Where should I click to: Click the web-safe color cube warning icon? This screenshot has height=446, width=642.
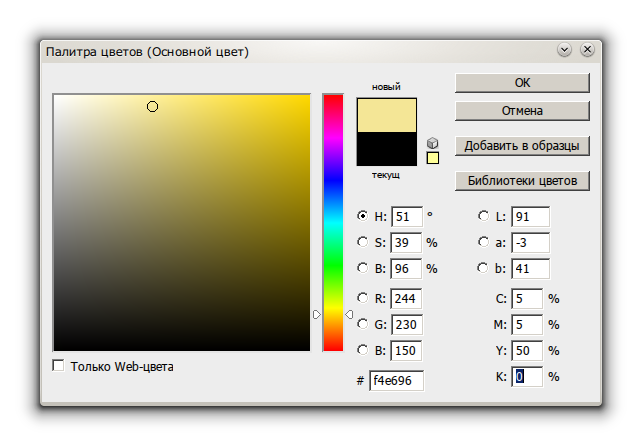pyautogui.click(x=432, y=143)
